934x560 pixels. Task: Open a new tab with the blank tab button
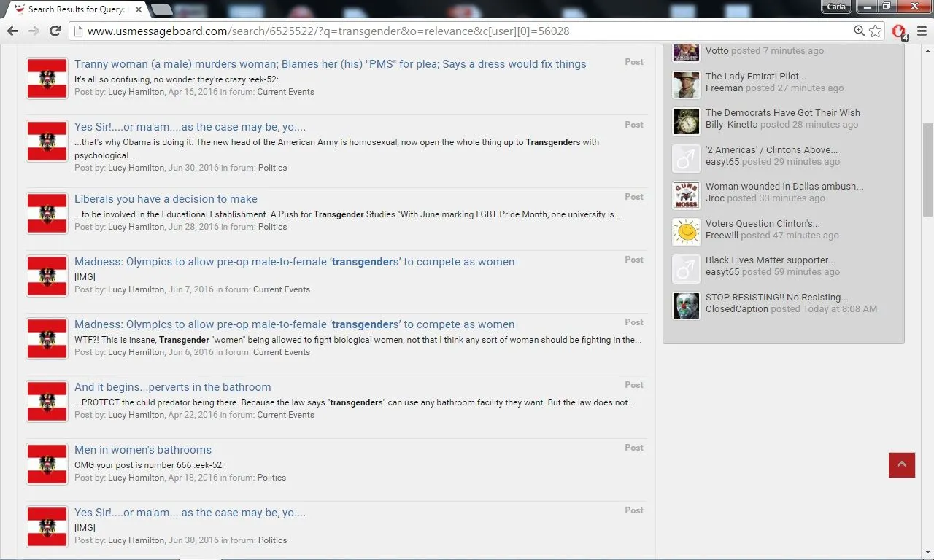[162, 9]
